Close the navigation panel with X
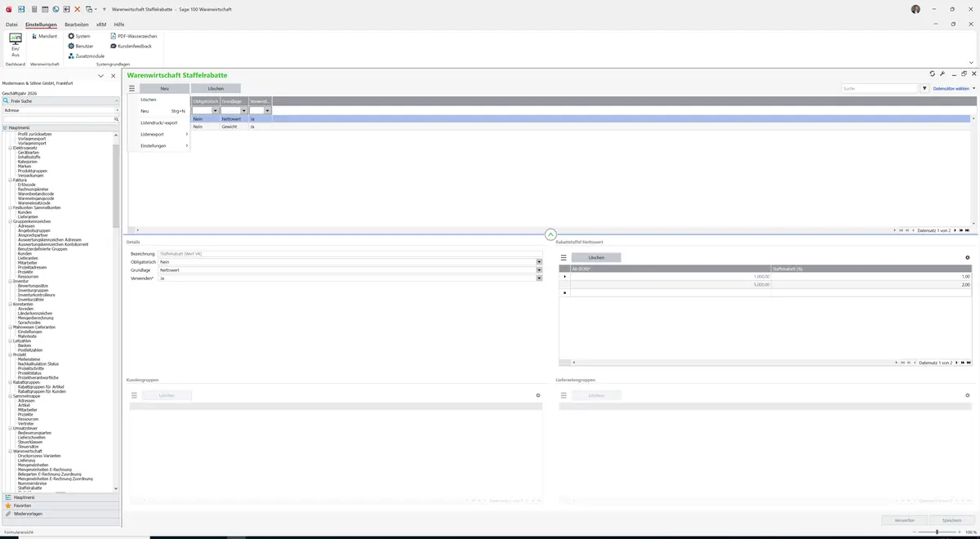The height and width of the screenshot is (539, 980). (x=114, y=76)
